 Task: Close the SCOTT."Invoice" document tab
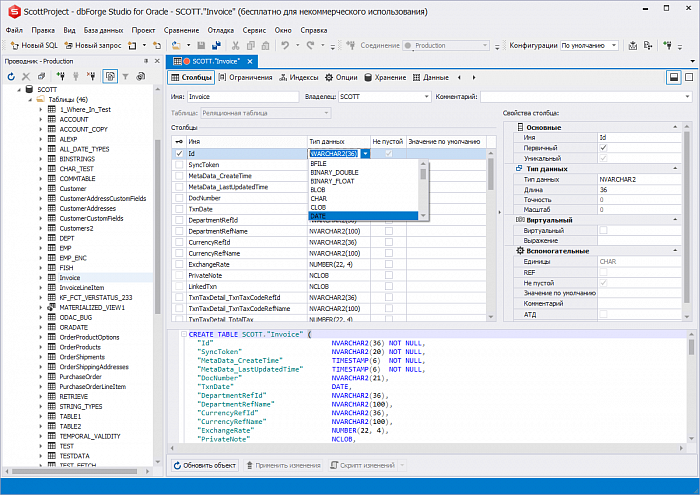[250, 62]
